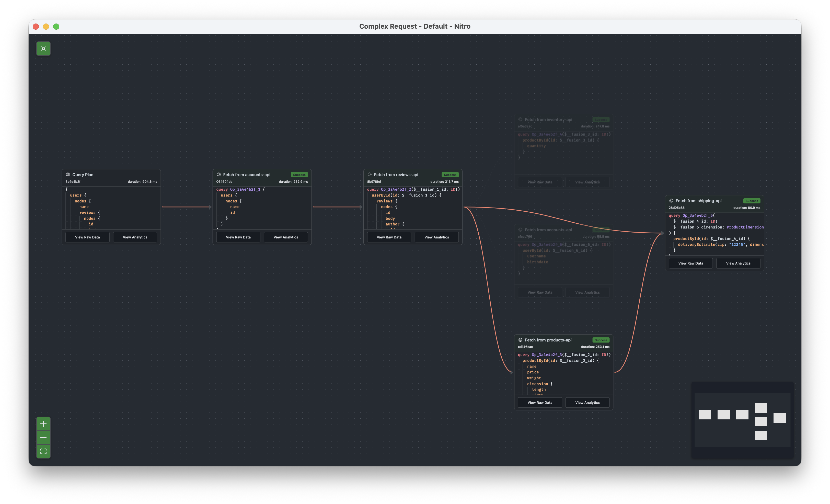View Analytics for shipping-api node
Screen dimensions: 830x504
738,263
